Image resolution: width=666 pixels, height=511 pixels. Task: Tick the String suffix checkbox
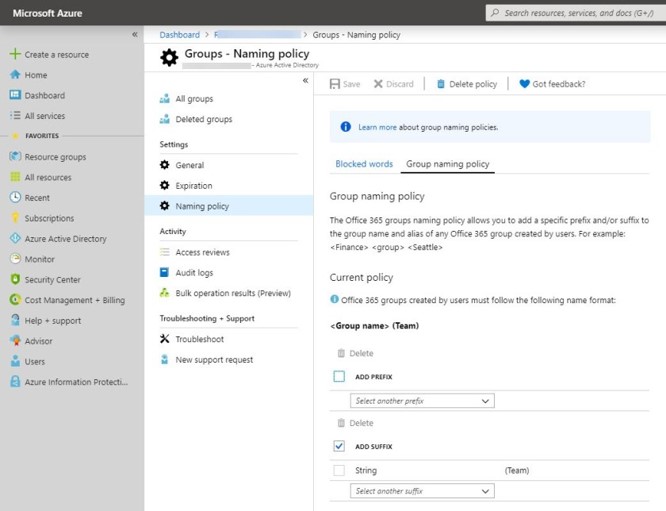pos(339,470)
